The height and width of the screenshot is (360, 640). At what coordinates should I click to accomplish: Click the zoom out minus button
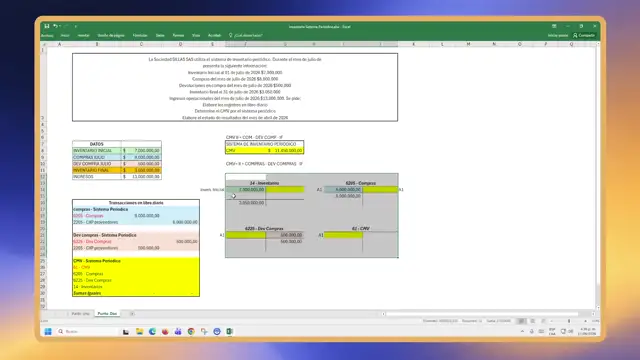[552, 321]
